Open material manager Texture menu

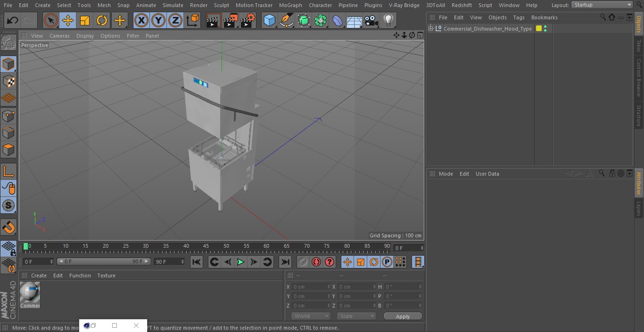[106, 275]
